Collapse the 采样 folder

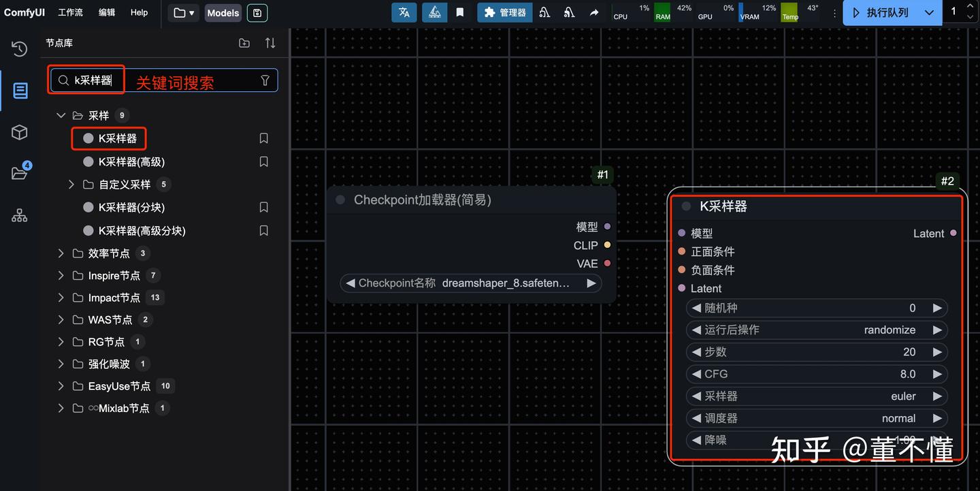tap(61, 115)
